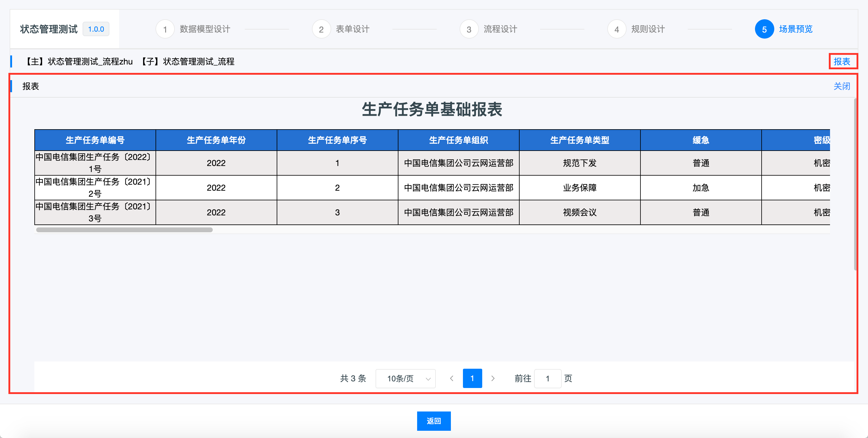The height and width of the screenshot is (438, 868).
Task: Click step 3 流程设计 circle
Action: [x=469, y=29]
